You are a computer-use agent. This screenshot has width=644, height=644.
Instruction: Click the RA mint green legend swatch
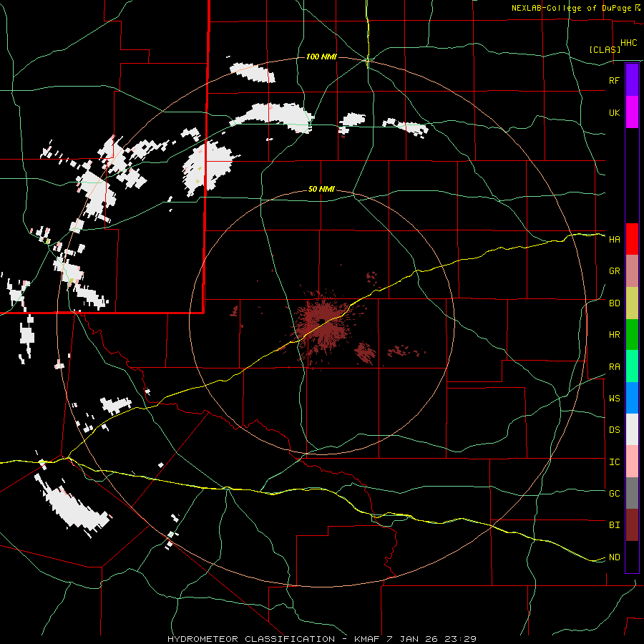[632, 366]
